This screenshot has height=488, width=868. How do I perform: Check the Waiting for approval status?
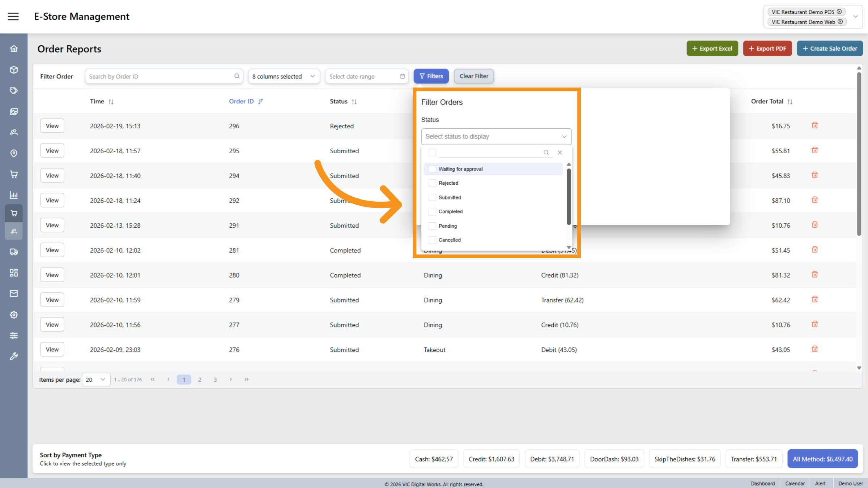coord(432,169)
